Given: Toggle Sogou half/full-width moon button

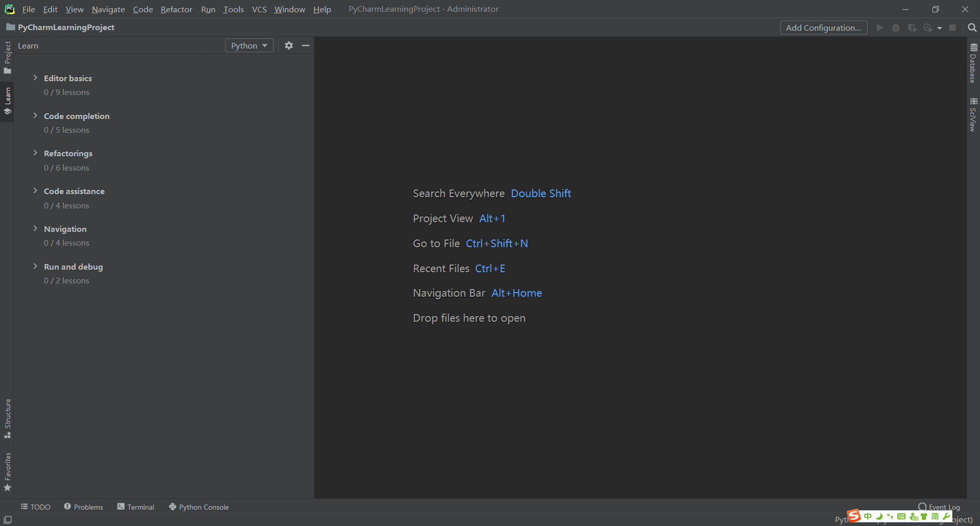Looking at the screenshot, I should pyautogui.click(x=879, y=516).
